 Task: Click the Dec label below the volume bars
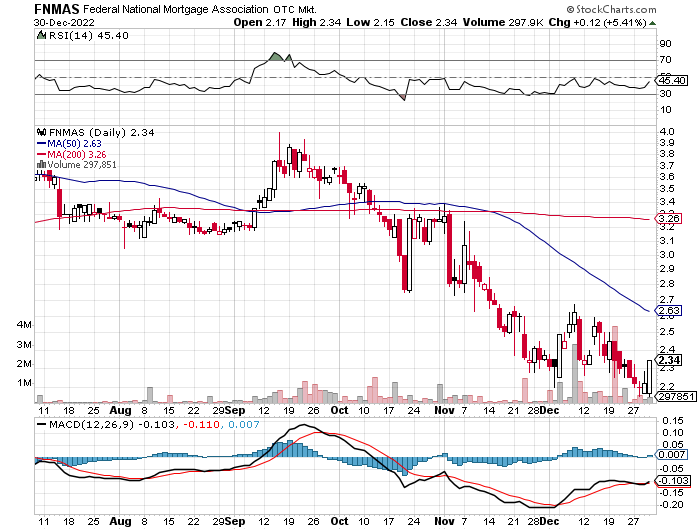point(549,410)
